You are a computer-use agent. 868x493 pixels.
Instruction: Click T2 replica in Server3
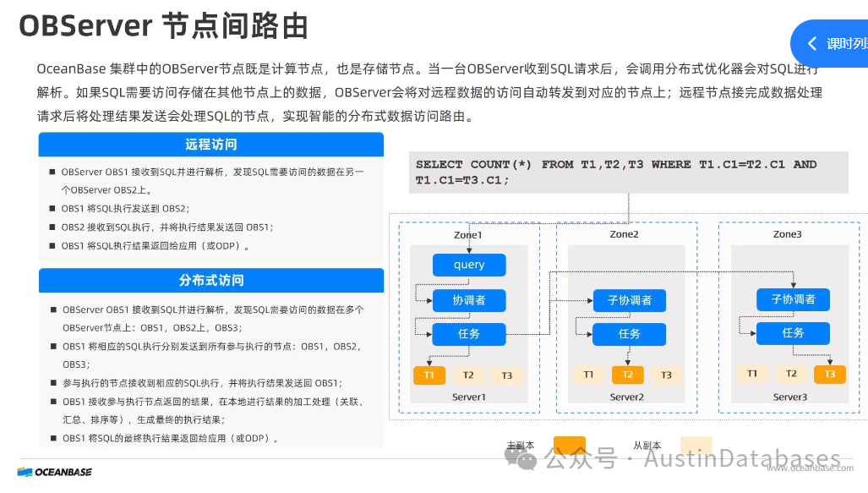pos(791,374)
